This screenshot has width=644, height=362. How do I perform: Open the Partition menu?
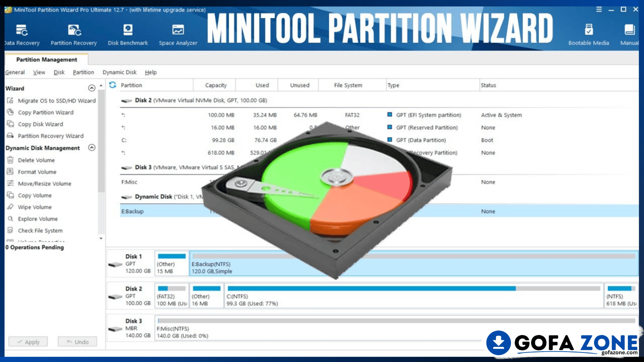[83, 72]
